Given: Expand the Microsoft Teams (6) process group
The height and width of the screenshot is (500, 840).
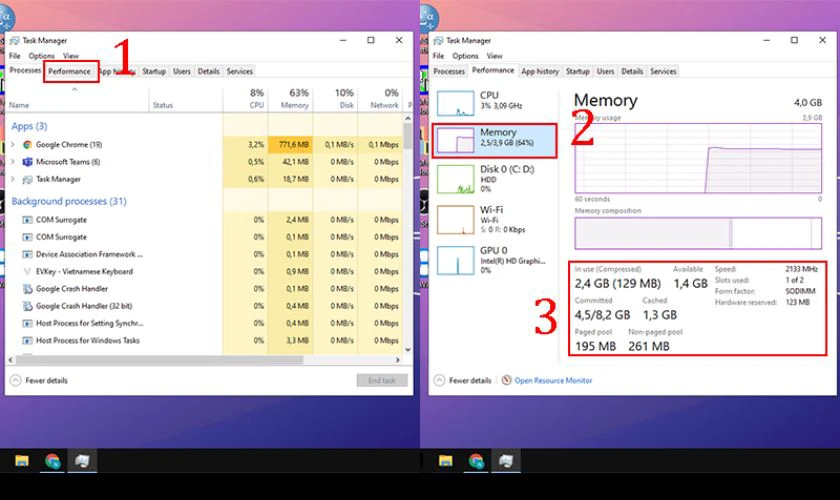Looking at the screenshot, I should click(x=13, y=162).
